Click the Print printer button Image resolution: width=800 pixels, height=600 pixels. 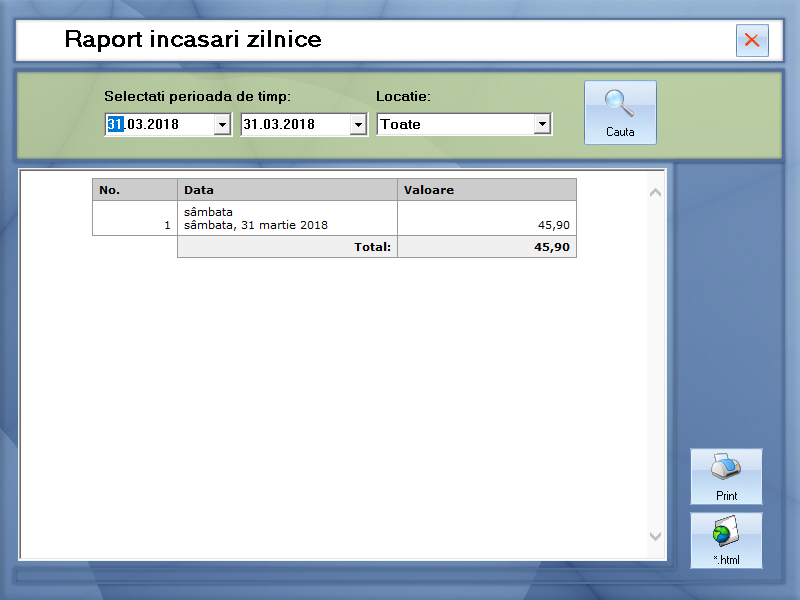click(x=726, y=477)
